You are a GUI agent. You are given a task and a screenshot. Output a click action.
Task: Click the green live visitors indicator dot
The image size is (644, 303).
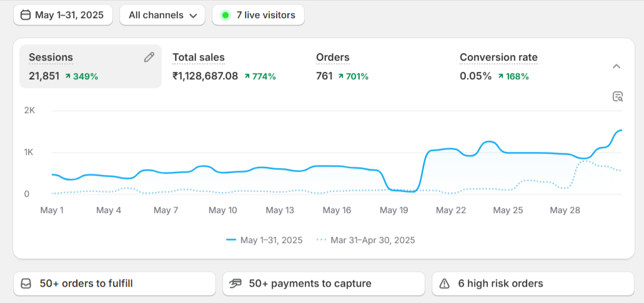coord(225,15)
